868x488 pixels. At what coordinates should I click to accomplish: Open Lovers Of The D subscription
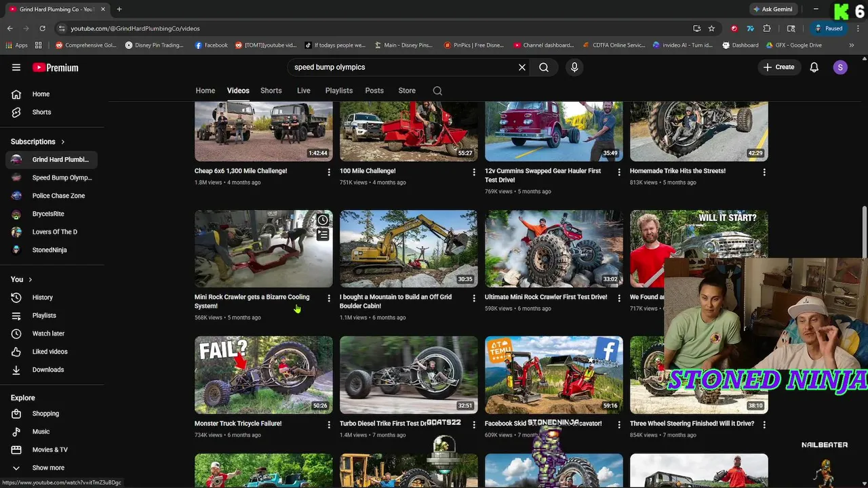coord(52,232)
